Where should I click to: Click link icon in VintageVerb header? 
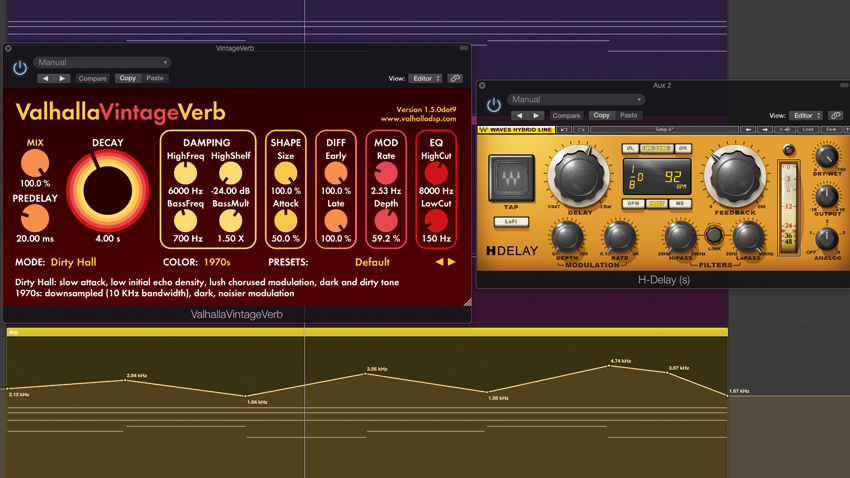[455, 79]
